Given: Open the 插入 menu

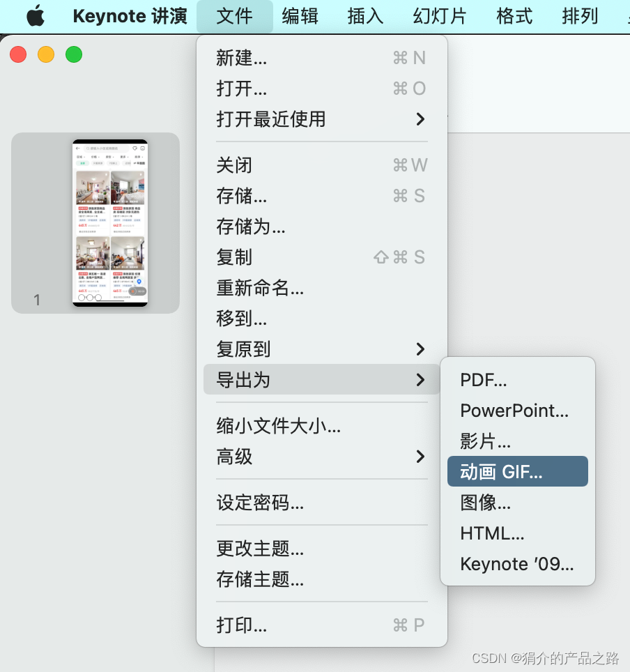Looking at the screenshot, I should tap(365, 16).
